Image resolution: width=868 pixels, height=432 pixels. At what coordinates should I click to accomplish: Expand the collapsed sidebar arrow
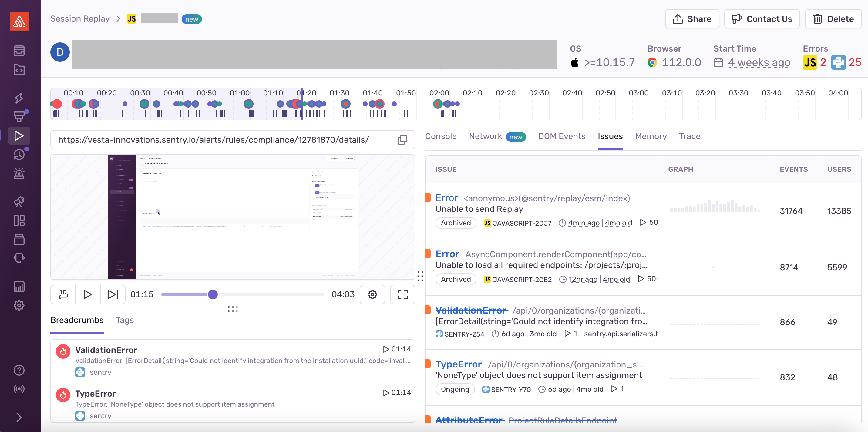coord(19,417)
